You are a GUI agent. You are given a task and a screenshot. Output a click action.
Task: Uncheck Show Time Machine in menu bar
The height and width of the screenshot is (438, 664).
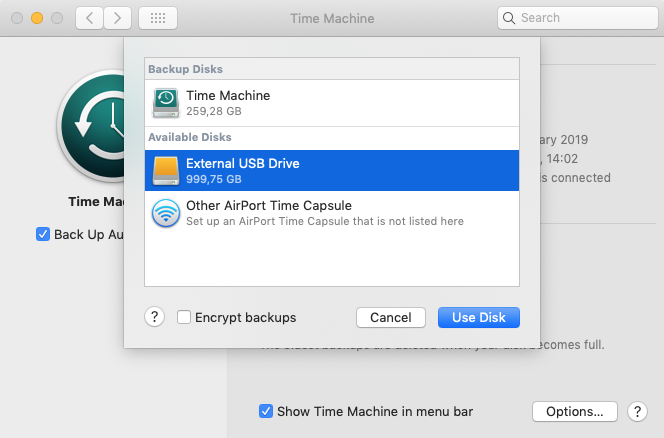click(x=266, y=411)
